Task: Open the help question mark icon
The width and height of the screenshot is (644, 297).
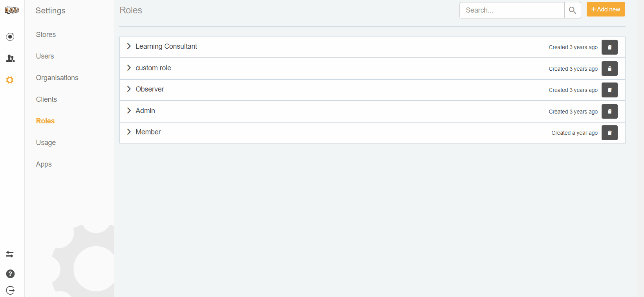Action: click(10, 274)
